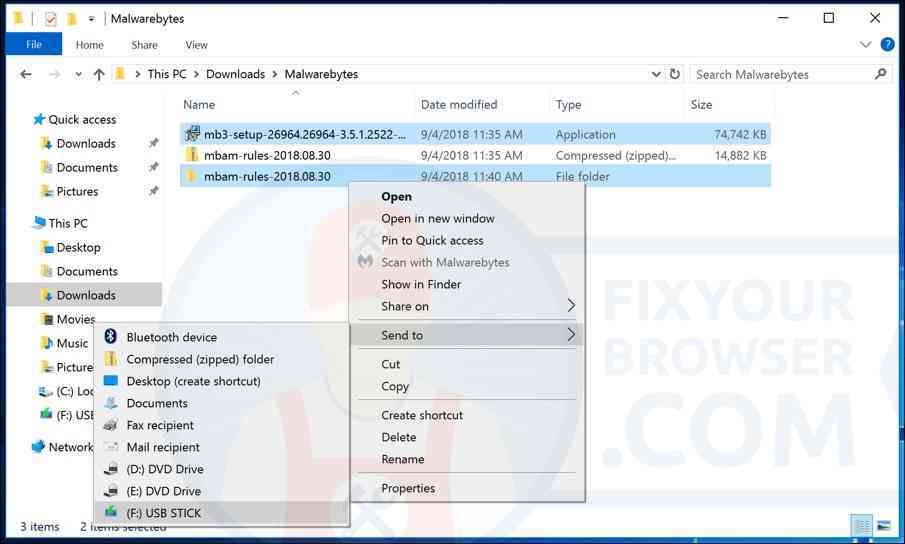Screen dimensions: 905x544
Task: Open recent locations dropdown arrow
Action: [x=78, y=74]
